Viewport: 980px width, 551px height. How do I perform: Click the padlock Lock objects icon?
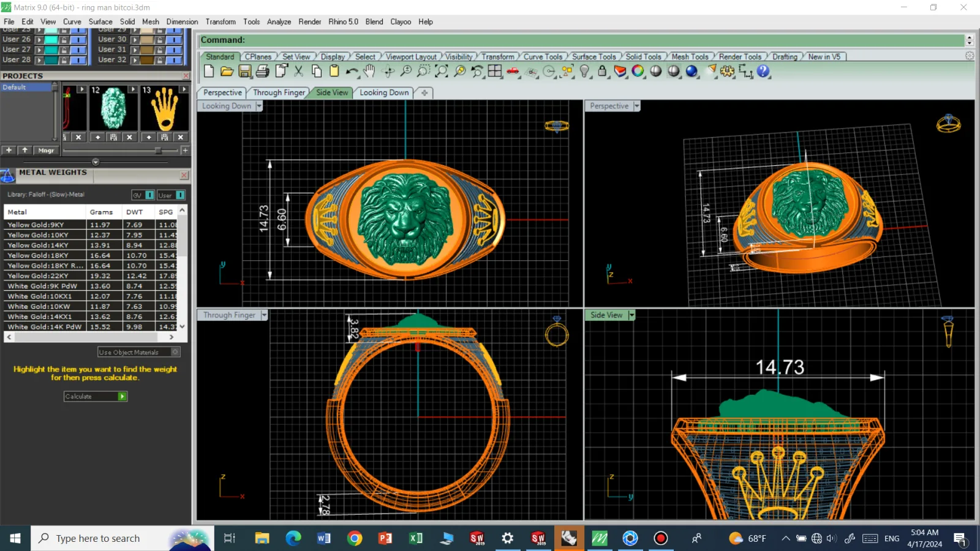602,71
